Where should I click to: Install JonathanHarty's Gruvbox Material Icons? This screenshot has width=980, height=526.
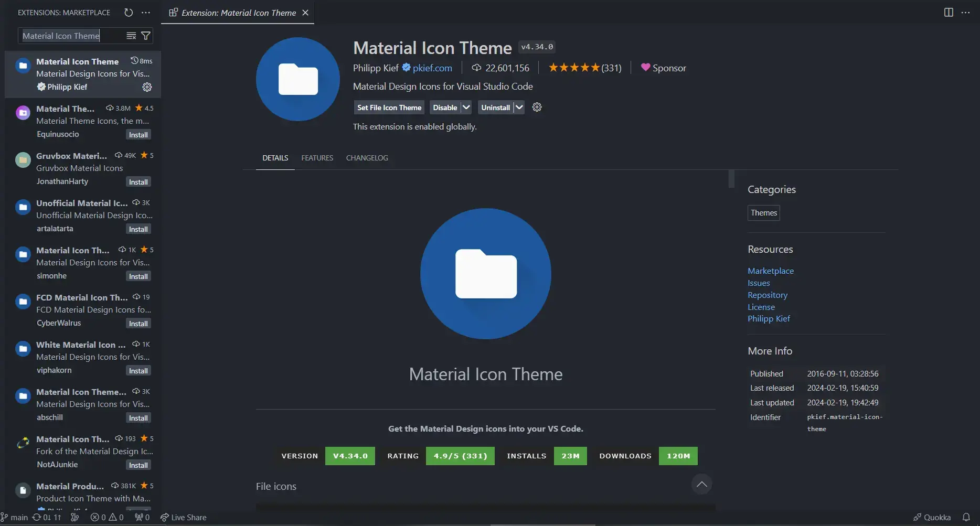click(x=139, y=182)
